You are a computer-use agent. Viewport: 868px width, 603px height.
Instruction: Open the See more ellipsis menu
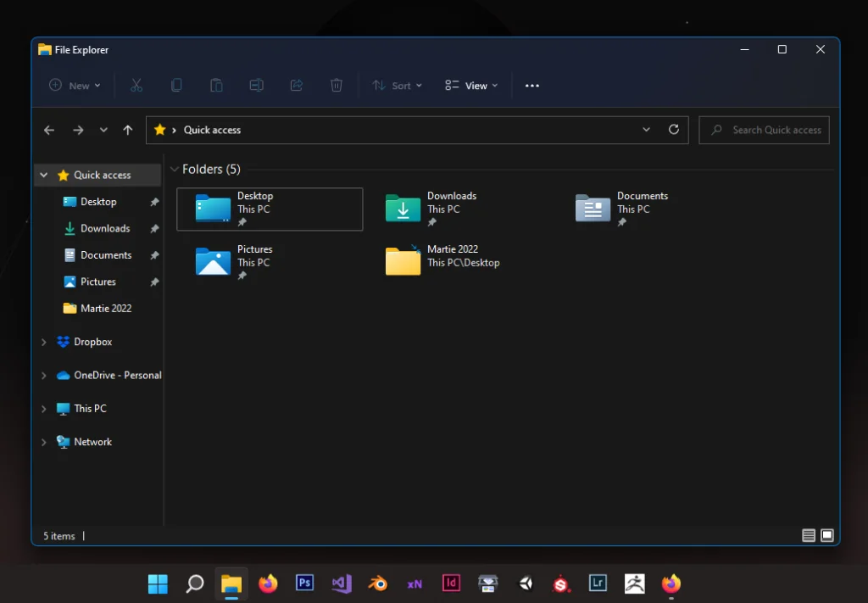point(532,86)
